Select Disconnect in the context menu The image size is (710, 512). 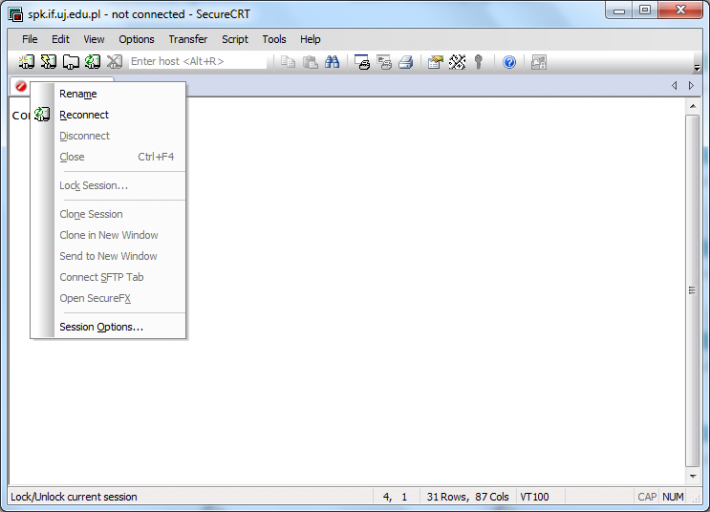[x=108, y=136]
